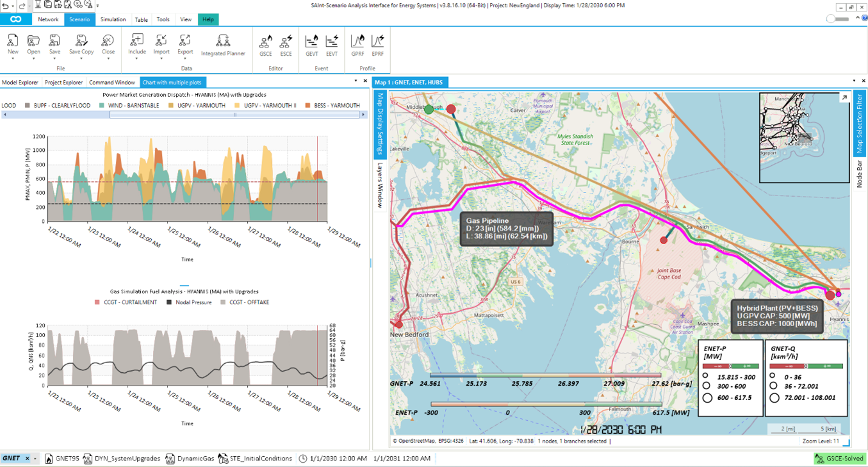The height and width of the screenshot is (467, 868).
Task: Click the EEVT electric event icon
Action: click(x=331, y=44)
